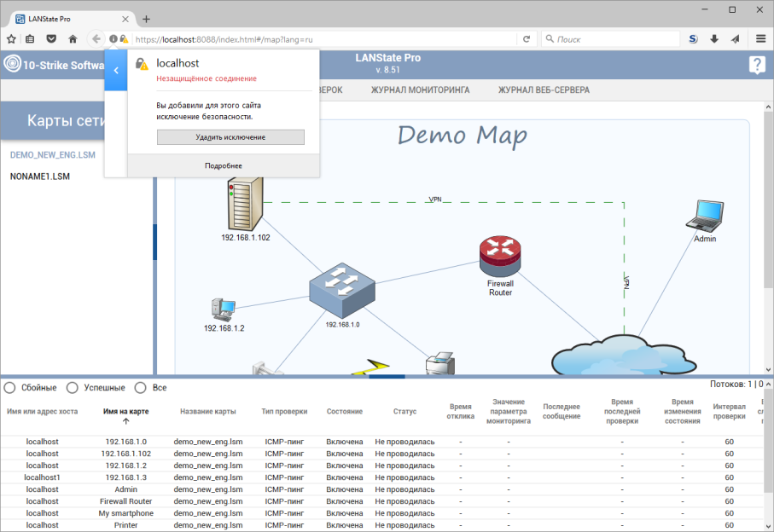Click the 10-Strike Software logo

click(x=12, y=64)
